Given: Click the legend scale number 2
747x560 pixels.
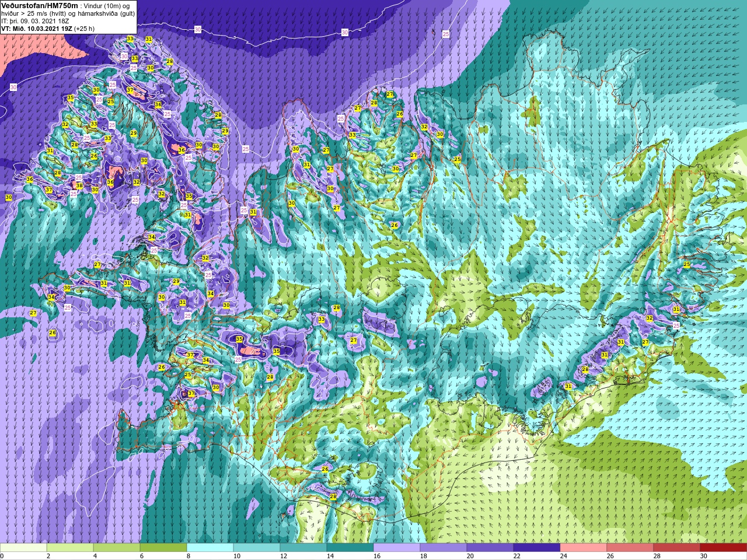Looking at the screenshot, I should (x=48, y=556).
